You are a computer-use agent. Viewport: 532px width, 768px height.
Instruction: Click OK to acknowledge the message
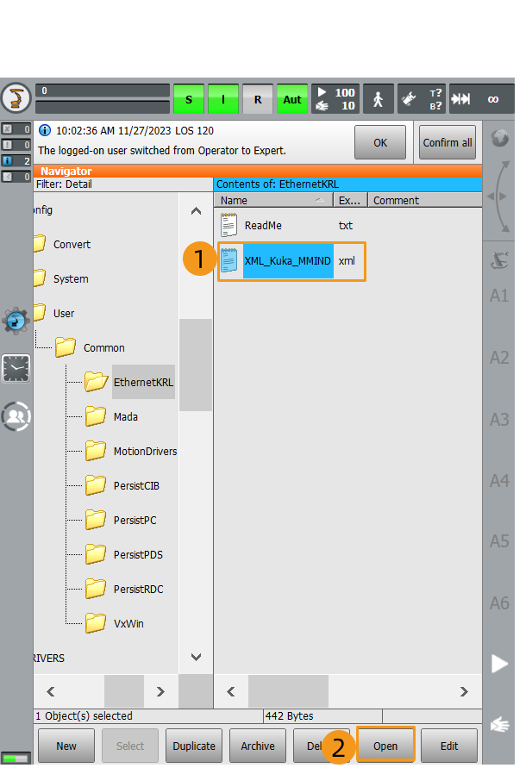(380, 142)
